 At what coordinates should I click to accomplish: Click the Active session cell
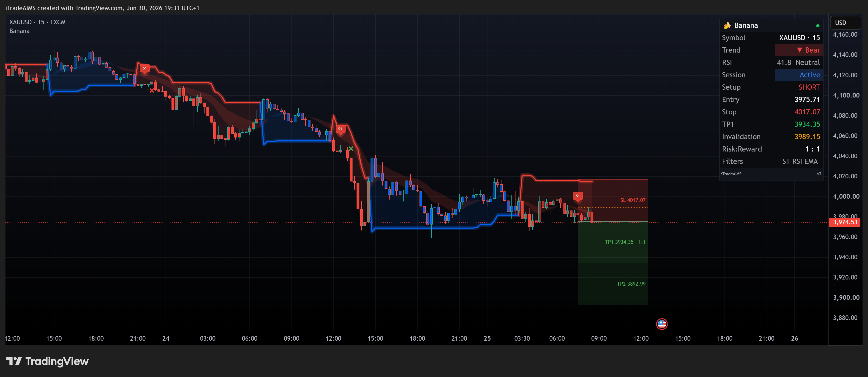(799, 75)
